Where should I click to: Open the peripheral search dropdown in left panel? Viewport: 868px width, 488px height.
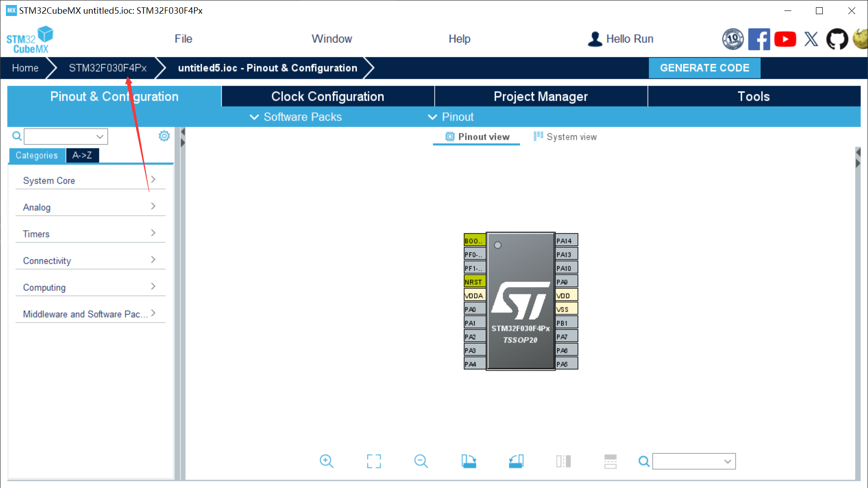100,136
